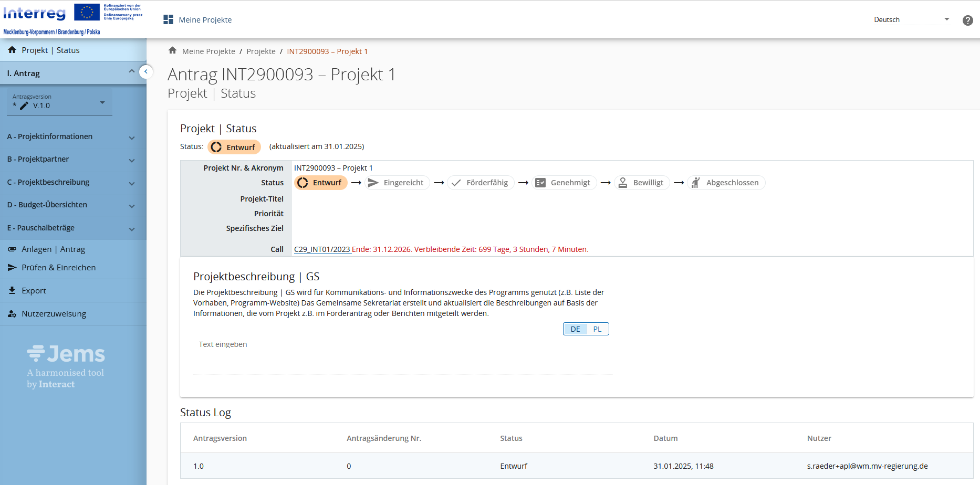Expand D - Budget-Übersichten section
Image resolution: width=980 pixels, height=485 pixels.
tap(132, 206)
